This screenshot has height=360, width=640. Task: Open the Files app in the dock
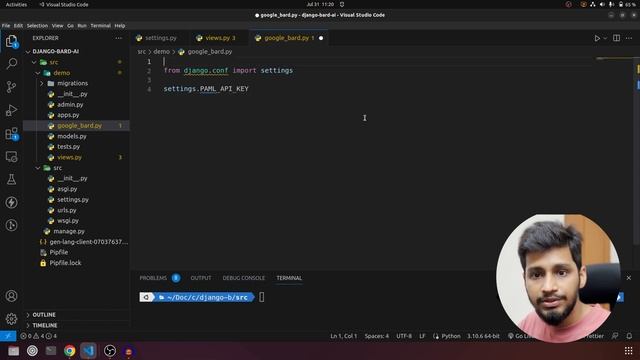click(13, 351)
